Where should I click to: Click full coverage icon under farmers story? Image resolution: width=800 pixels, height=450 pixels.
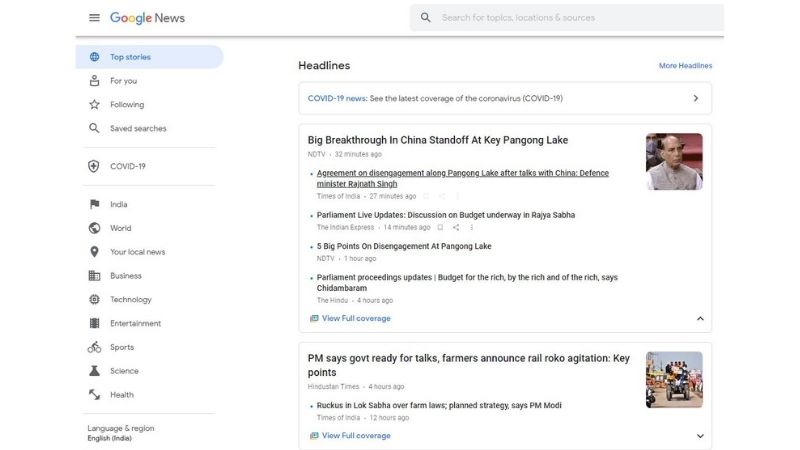point(314,436)
